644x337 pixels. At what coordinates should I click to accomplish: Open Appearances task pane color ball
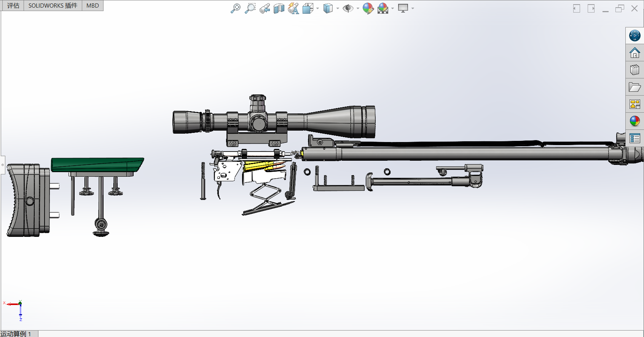[x=634, y=121]
